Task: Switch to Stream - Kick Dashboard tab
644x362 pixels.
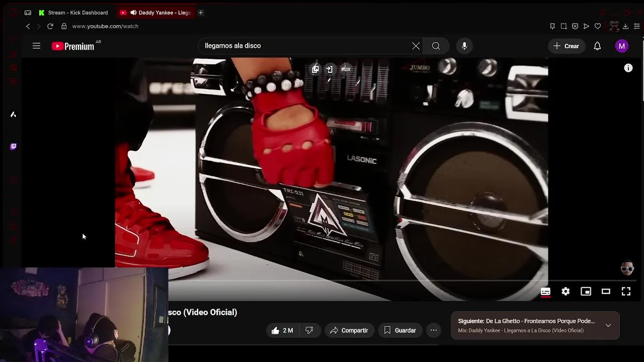Action: pyautogui.click(x=73, y=13)
